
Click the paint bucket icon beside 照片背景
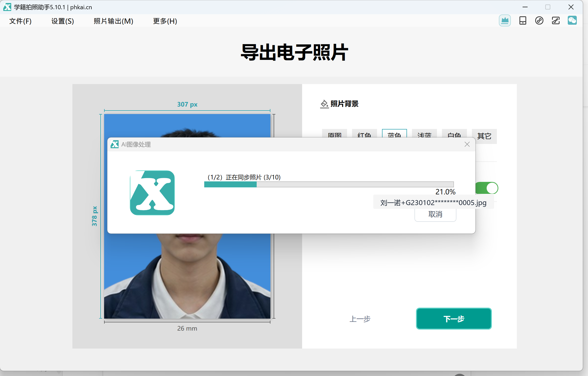point(324,104)
